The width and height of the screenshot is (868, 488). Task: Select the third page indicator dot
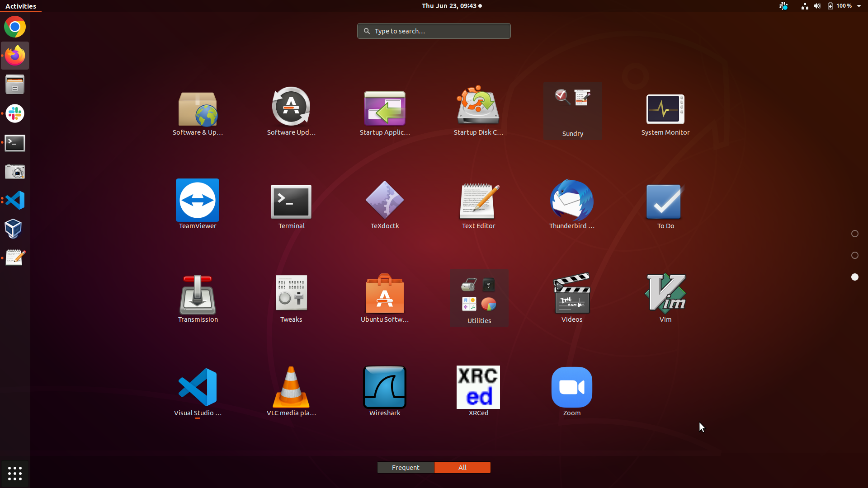click(855, 277)
